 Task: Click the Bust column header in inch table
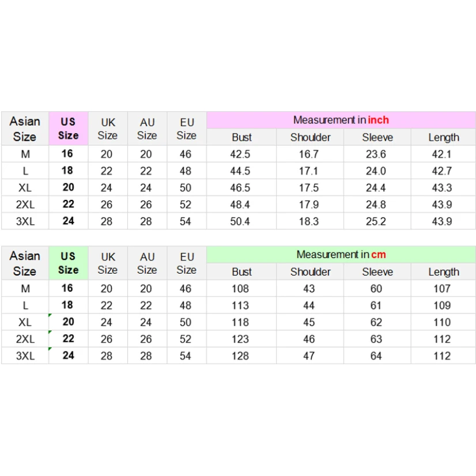241,137
